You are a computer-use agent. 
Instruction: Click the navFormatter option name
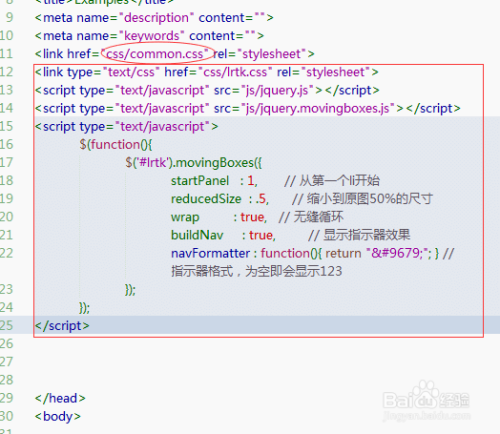coord(210,253)
